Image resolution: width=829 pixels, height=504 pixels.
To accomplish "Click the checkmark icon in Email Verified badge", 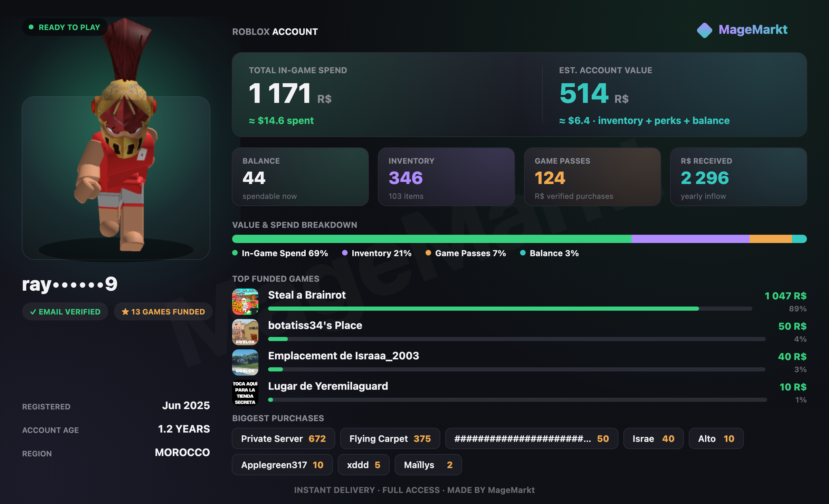I will [33, 312].
